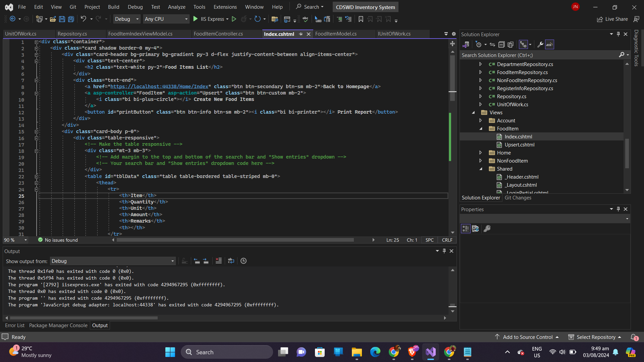
Task: Start debugging with the IIS Express play button
Action: coord(196,19)
